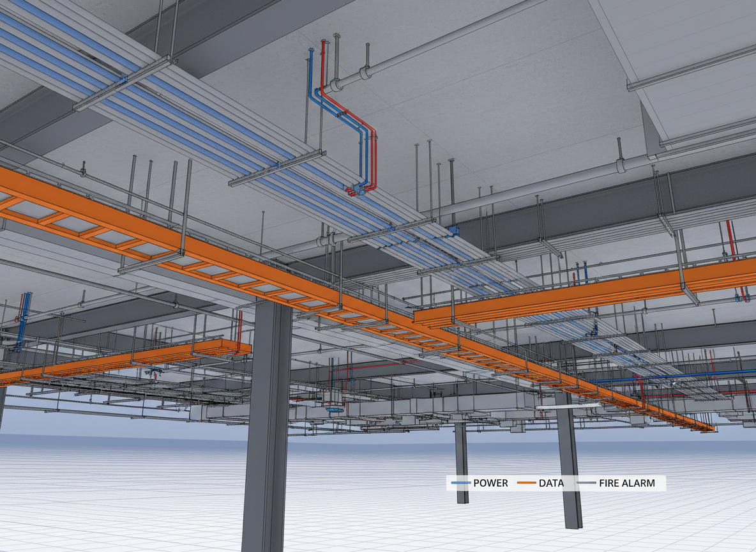Click the blue POWER legend line

click(x=460, y=483)
